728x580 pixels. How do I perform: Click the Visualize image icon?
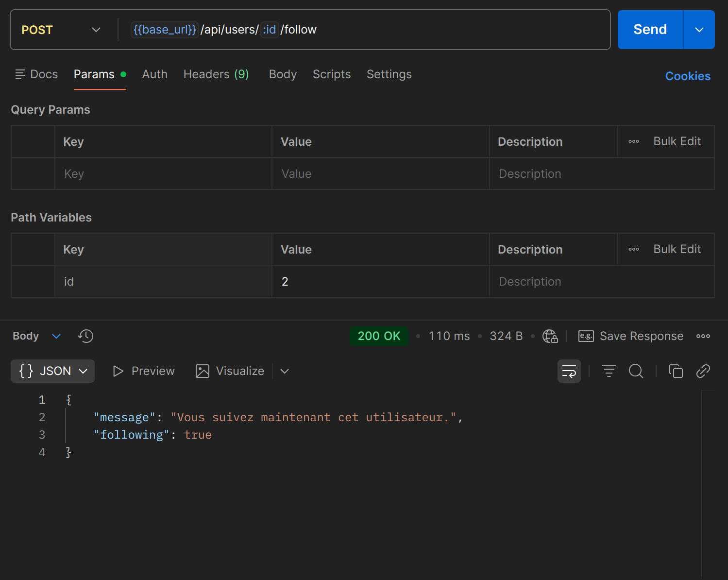click(203, 371)
